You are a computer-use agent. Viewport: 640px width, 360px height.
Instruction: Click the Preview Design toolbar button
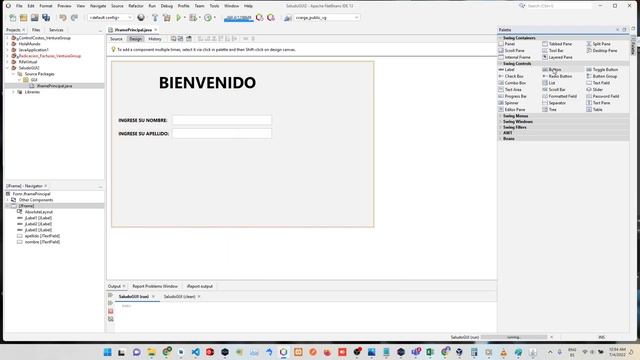click(189, 39)
